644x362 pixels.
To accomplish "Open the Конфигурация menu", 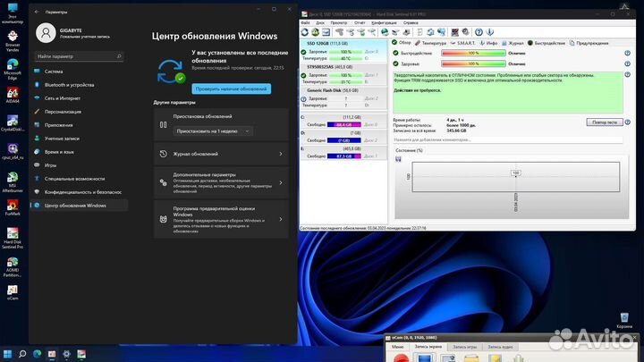I will [385, 23].
